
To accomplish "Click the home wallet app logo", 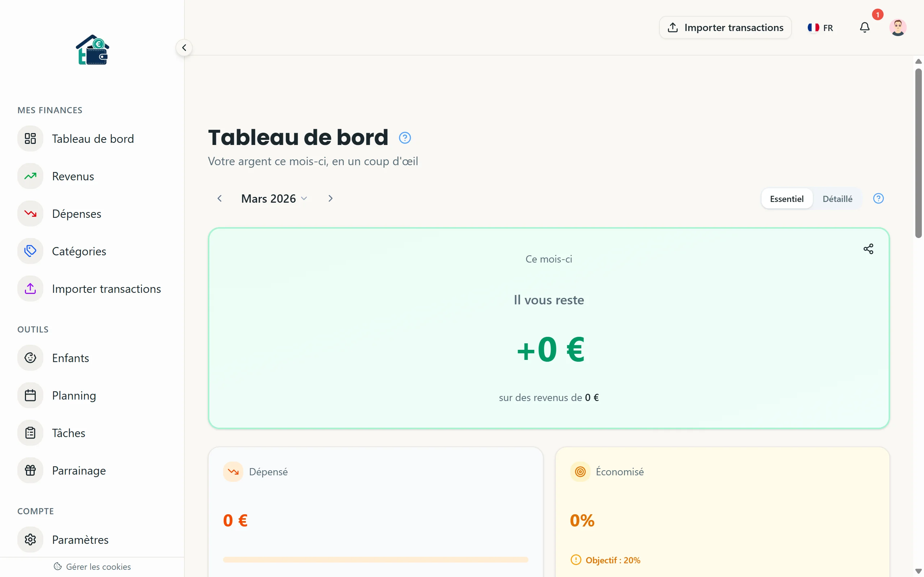I will click(92, 50).
